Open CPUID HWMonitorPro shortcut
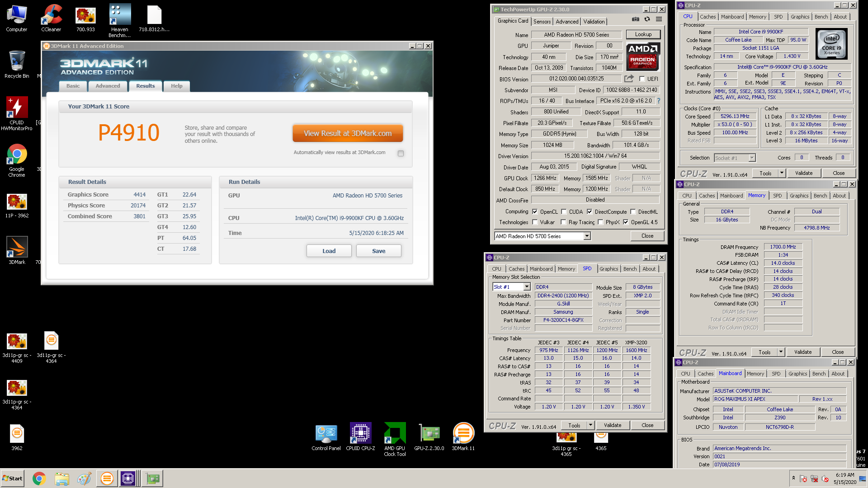This screenshot has width=868, height=488. pyautogui.click(x=17, y=114)
